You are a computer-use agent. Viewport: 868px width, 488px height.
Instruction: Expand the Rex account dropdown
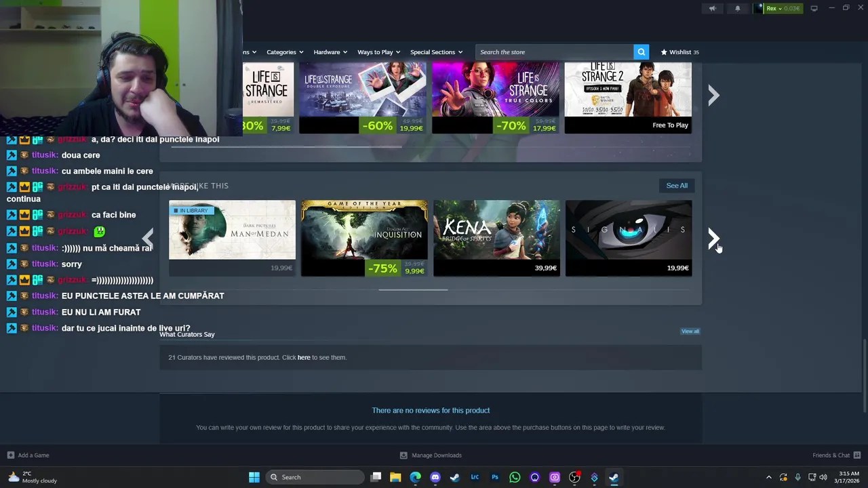[x=778, y=8]
